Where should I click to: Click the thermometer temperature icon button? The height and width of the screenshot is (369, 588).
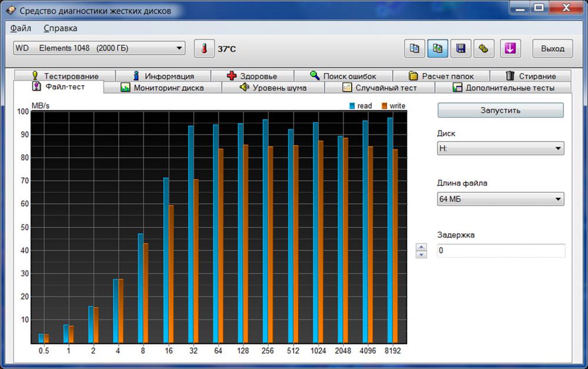(x=204, y=49)
